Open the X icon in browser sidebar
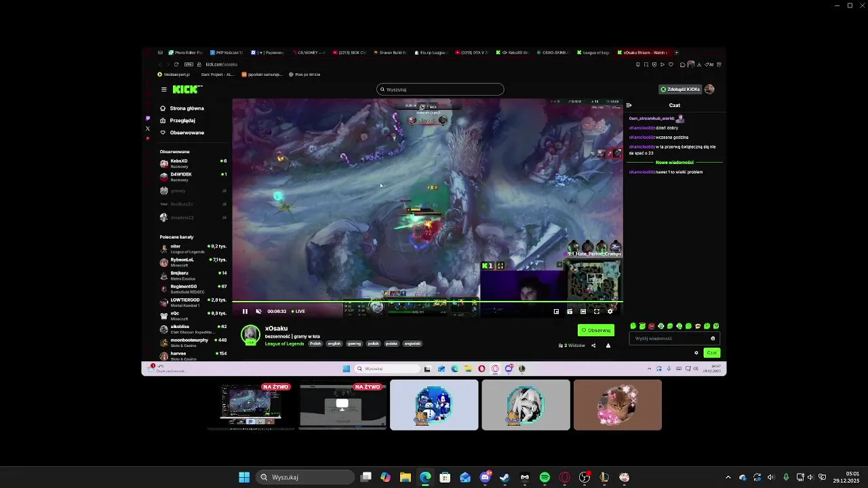The height and width of the screenshot is (488, 868). (148, 128)
